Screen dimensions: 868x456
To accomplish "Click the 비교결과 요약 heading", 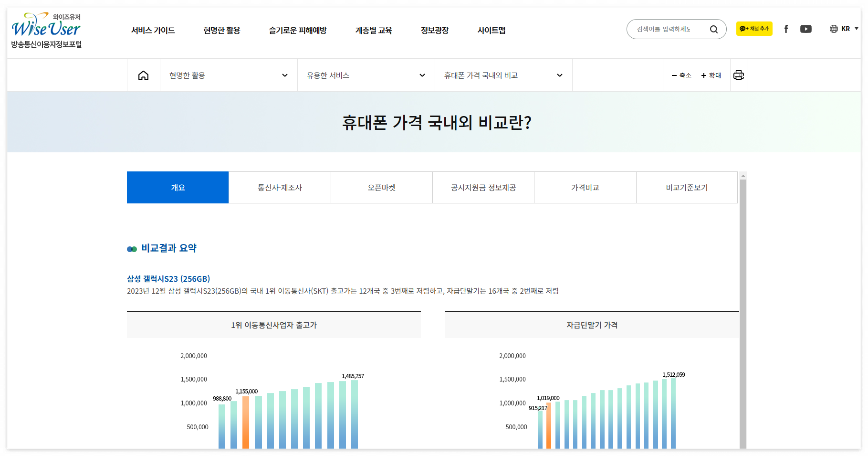I will pyautogui.click(x=169, y=248).
